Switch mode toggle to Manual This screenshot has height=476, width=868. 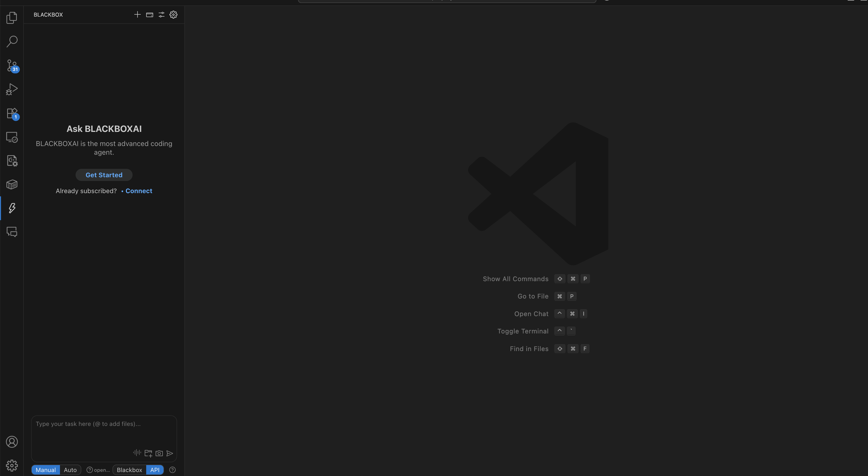click(x=46, y=470)
